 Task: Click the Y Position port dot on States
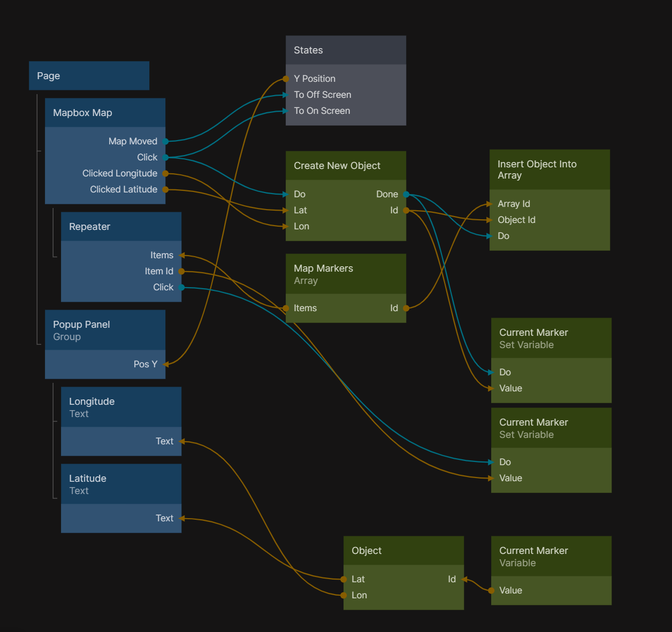(x=286, y=79)
